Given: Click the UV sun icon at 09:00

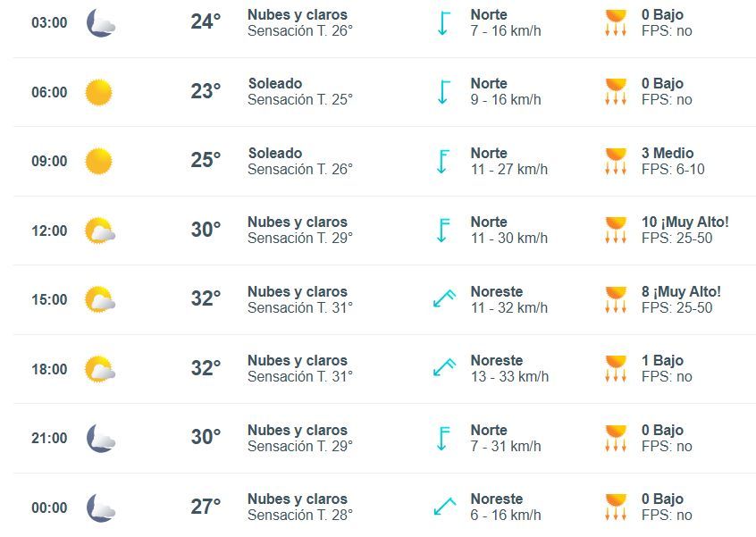Looking at the screenshot, I should pos(616,161).
